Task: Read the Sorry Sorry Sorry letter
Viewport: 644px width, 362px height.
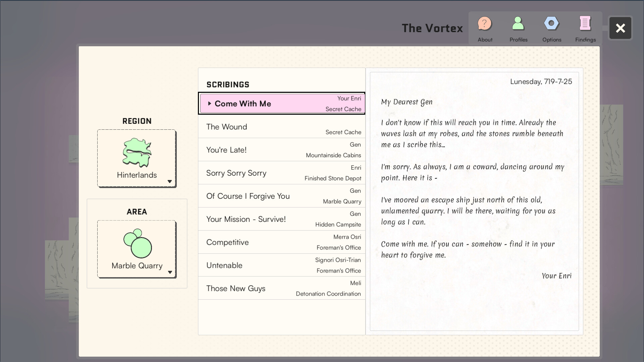Action: 282,173
